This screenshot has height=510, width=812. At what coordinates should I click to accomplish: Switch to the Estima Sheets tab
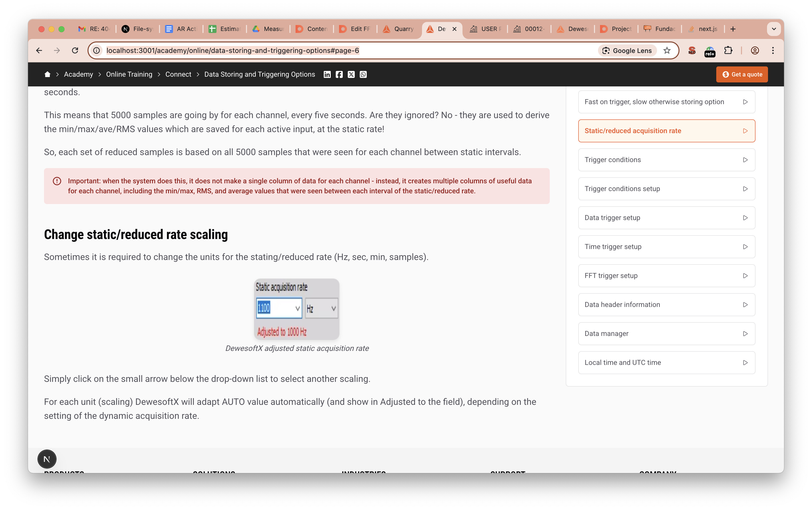[x=224, y=29]
